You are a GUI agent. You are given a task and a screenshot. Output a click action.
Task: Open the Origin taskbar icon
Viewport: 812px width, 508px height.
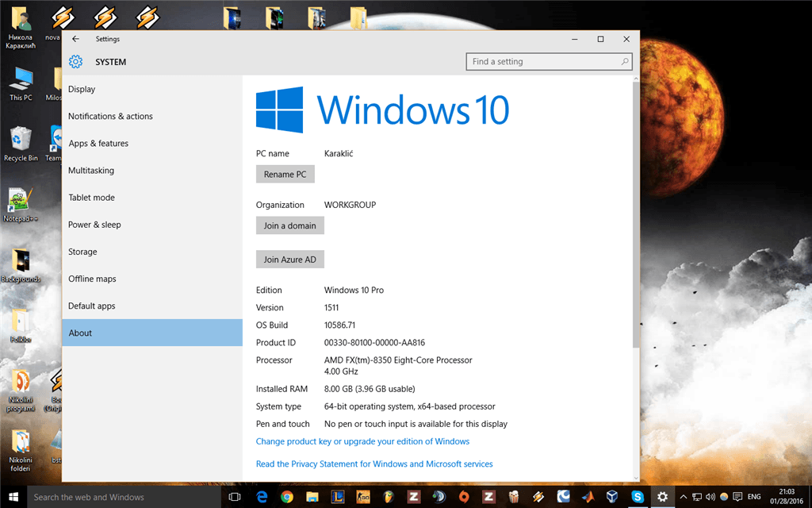pyautogui.click(x=464, y=497)
